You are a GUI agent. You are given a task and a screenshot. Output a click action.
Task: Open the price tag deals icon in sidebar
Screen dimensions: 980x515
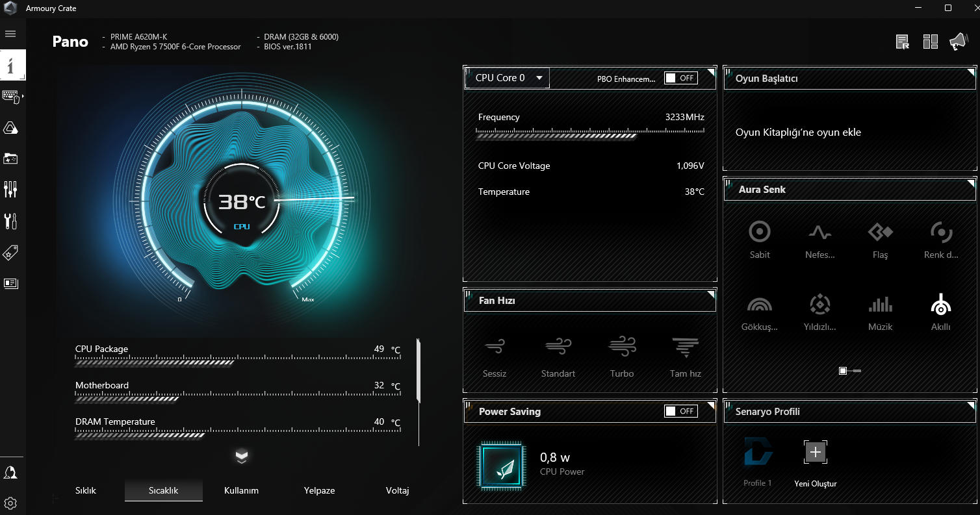click(10, 253)
